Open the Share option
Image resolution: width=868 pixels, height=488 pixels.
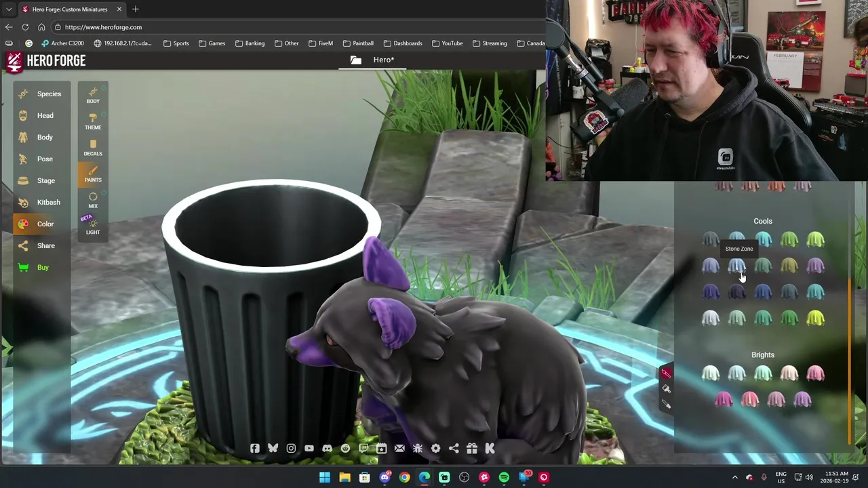pyautogui.click(x=41, y=245)
